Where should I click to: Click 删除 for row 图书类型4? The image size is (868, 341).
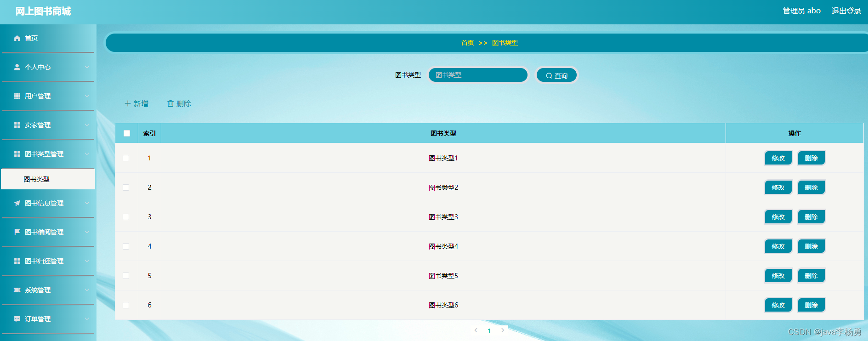coord(811,246)
